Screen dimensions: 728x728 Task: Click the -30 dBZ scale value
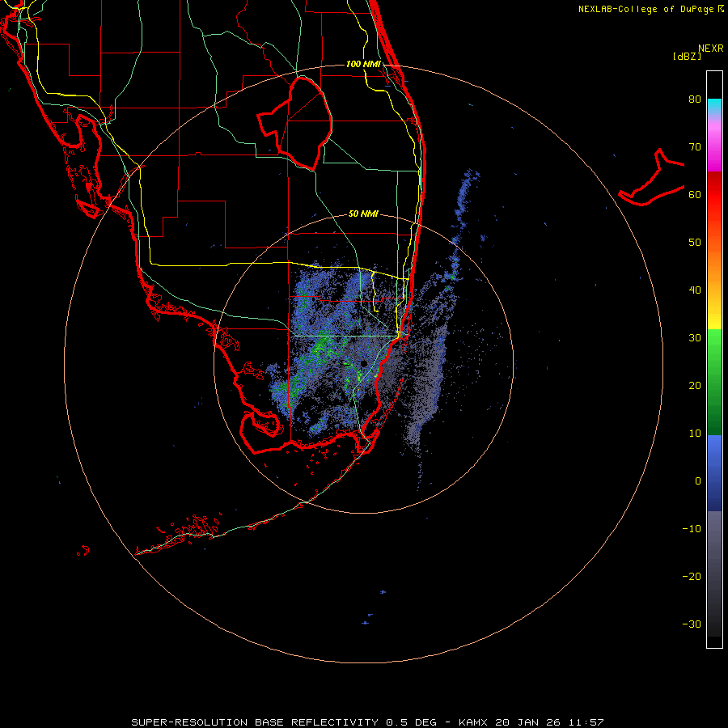[x=692, y=624]
